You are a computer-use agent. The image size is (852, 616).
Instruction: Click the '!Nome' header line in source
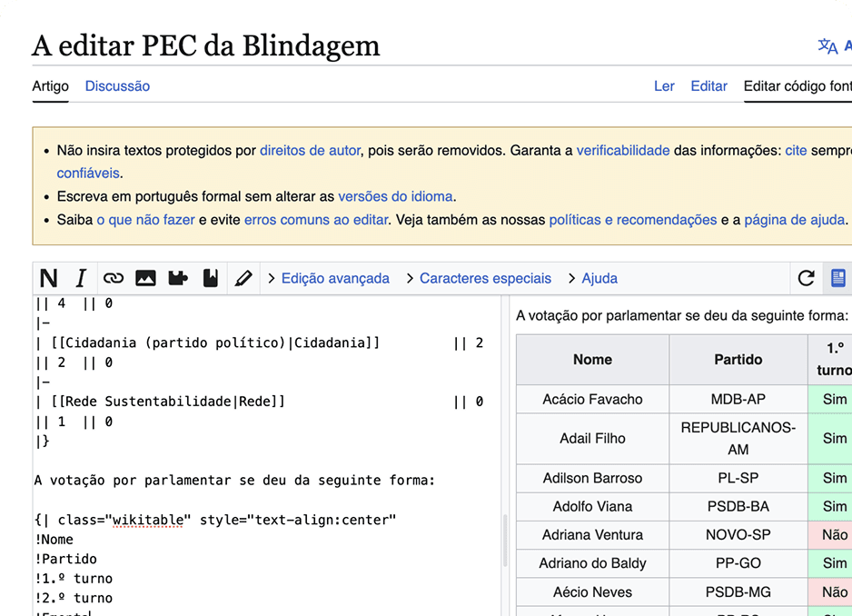coord(54,540)
